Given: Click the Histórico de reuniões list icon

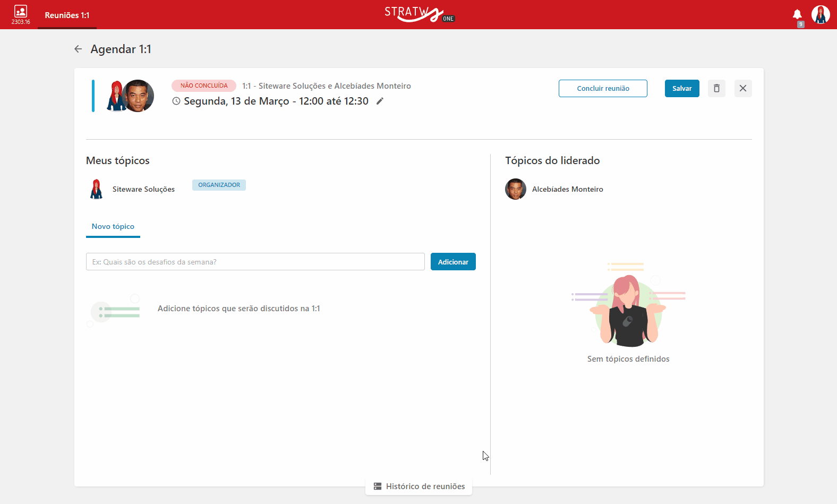Looking at the screenshot, I should (378, 486).
